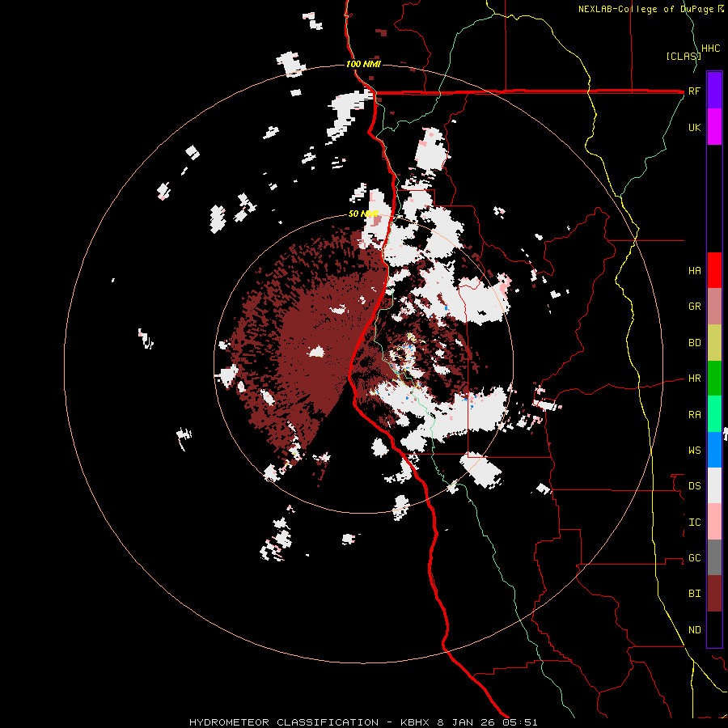Screen dimensions: 728x728
Task: Click the DS legend label
Action: pos(694,486)
